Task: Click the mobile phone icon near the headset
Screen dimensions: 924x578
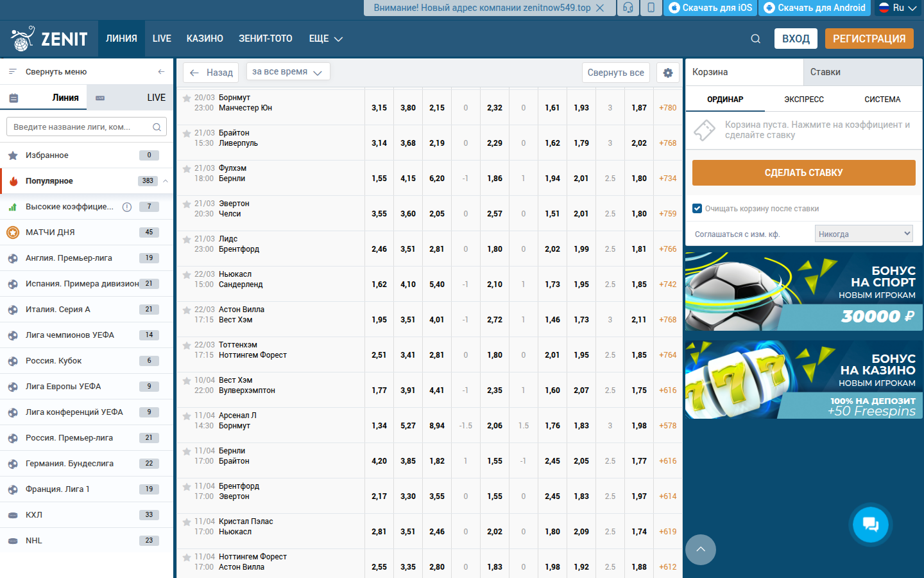Action: 651,8
